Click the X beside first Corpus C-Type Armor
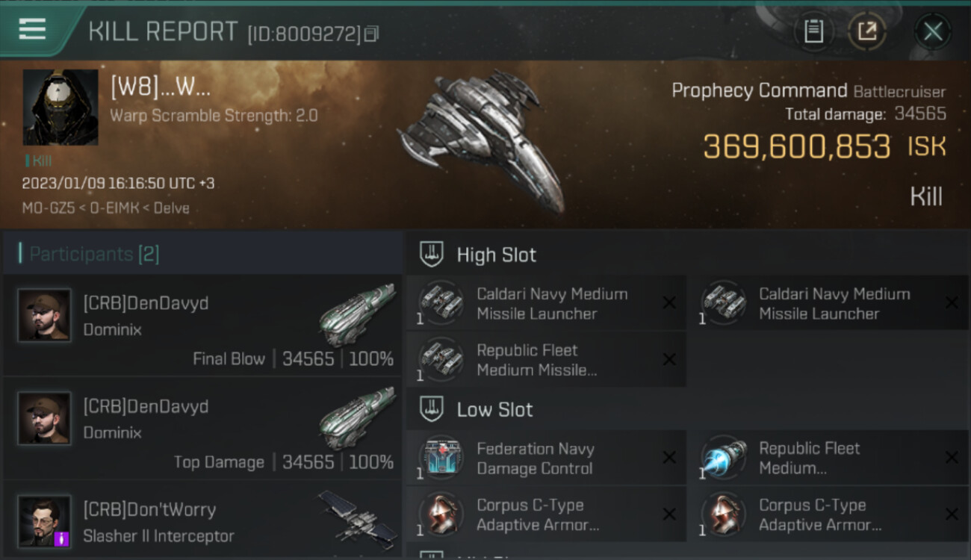Screen dimensions: 971x560 point(669,514)
